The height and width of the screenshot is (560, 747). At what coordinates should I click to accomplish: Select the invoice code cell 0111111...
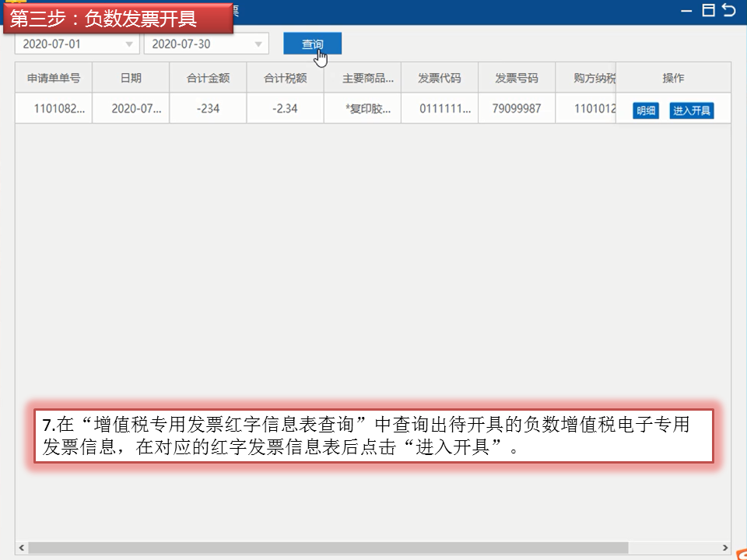tap(439, 108)
